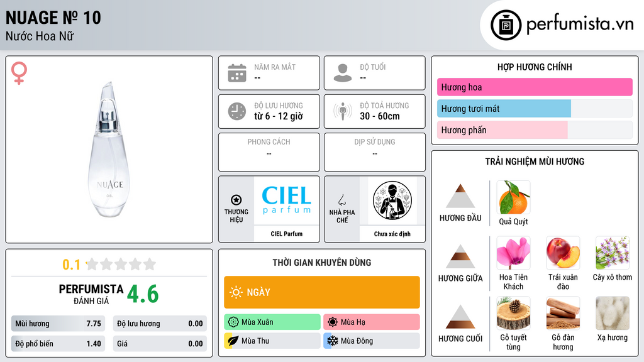Click the Hoa Tiên Khách flower image

[513, 253]
